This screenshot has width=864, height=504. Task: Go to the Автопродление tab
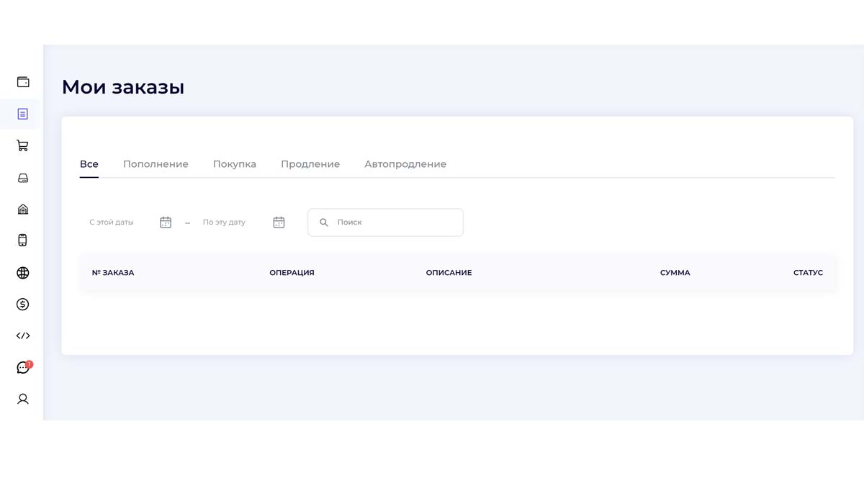[405, 164]
